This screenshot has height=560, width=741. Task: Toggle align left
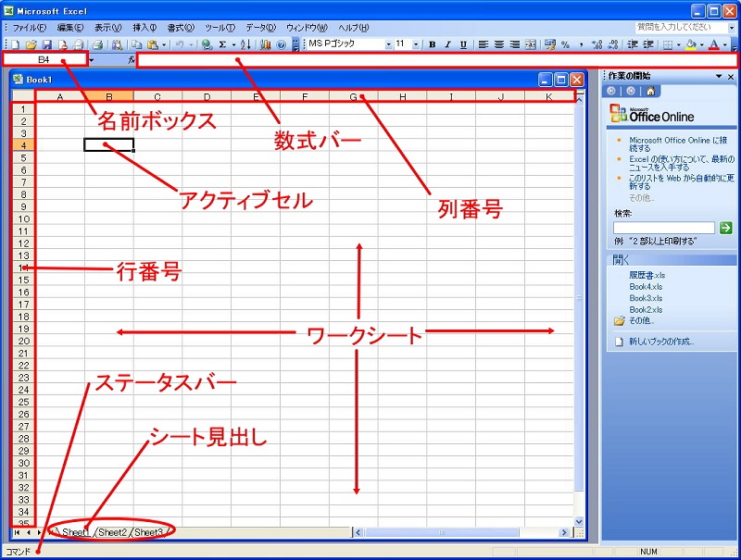click(x=483, y=44)
